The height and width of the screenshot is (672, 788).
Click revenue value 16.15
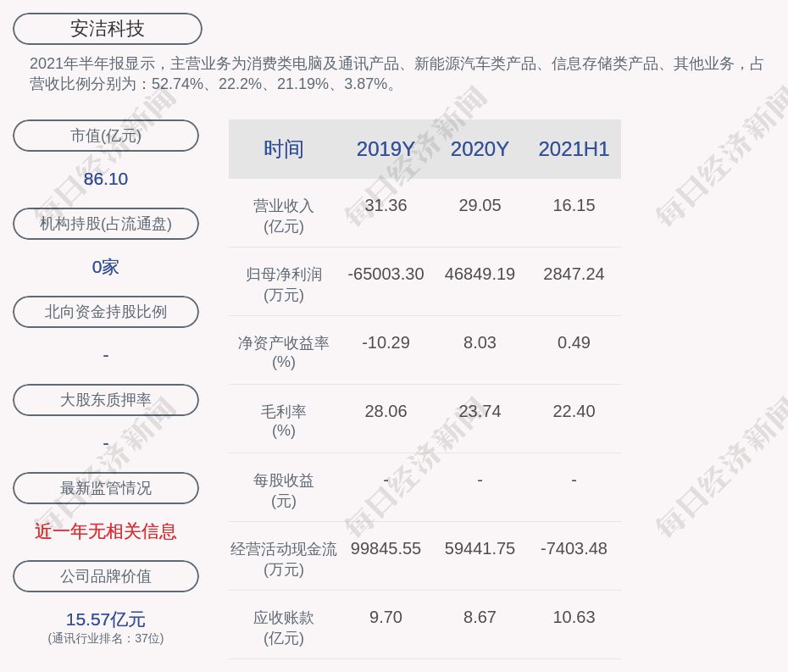click(x=574, y=206)
